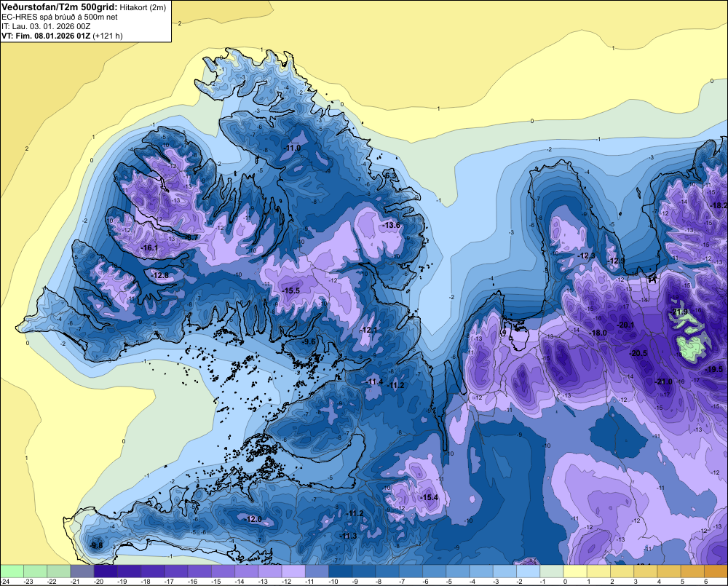Click the "-12.8" temperature label
Image resolution: width=728 pixels, height=586 pixels.
click(x=161, y=275)
